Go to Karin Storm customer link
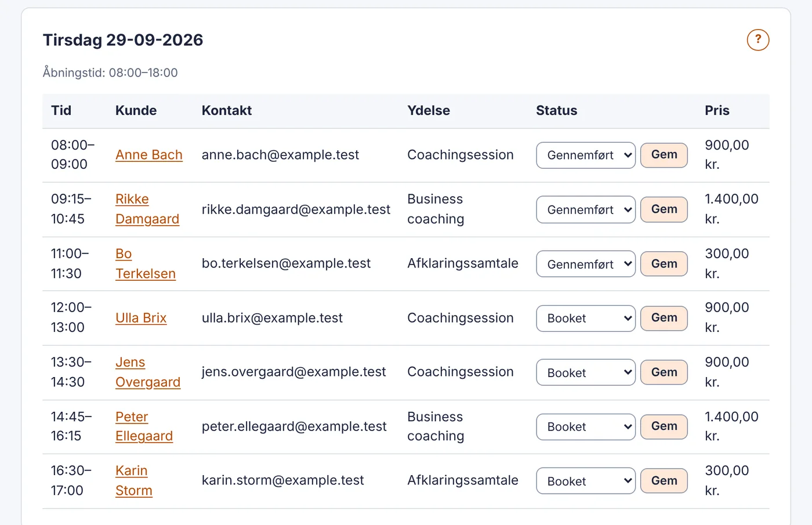 (134, 481)
